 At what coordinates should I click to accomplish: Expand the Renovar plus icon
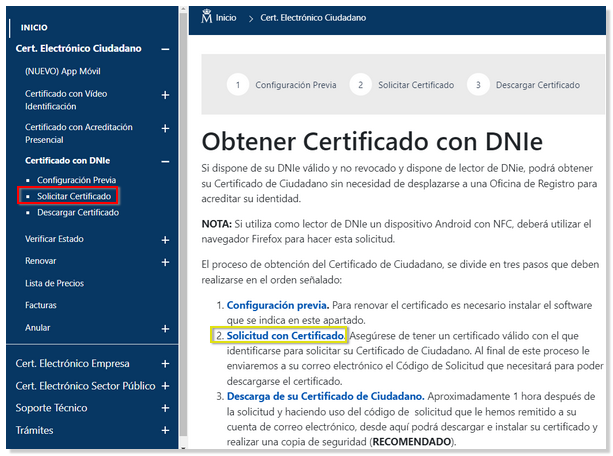click(165, 262)
